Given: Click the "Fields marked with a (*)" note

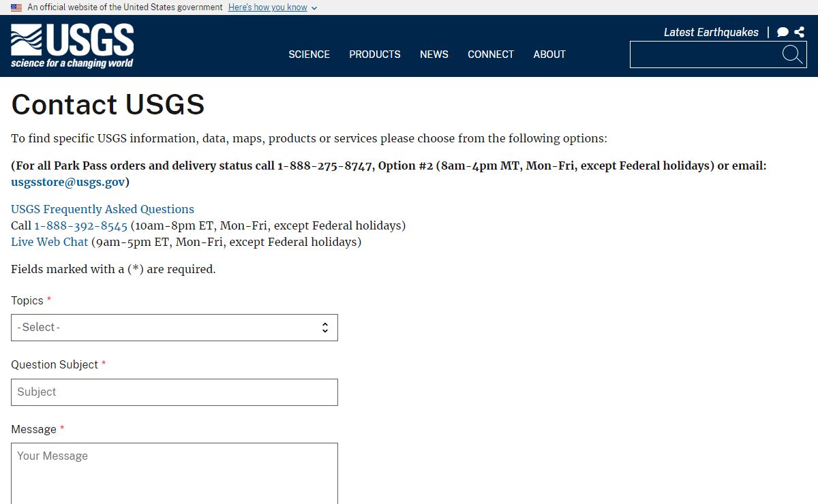Looking at the screenshot, I should pyautogui.click(x=113, y=269).
